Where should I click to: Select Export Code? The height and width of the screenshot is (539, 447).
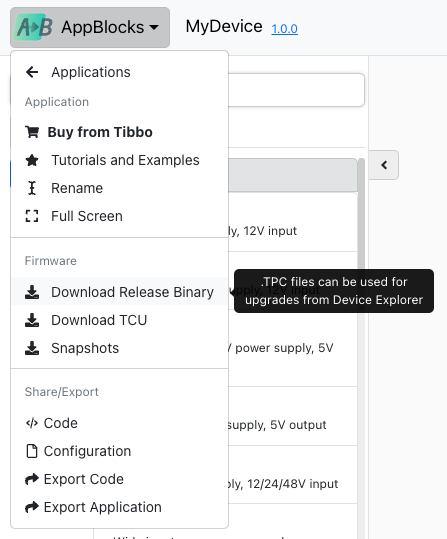[120, 479]
